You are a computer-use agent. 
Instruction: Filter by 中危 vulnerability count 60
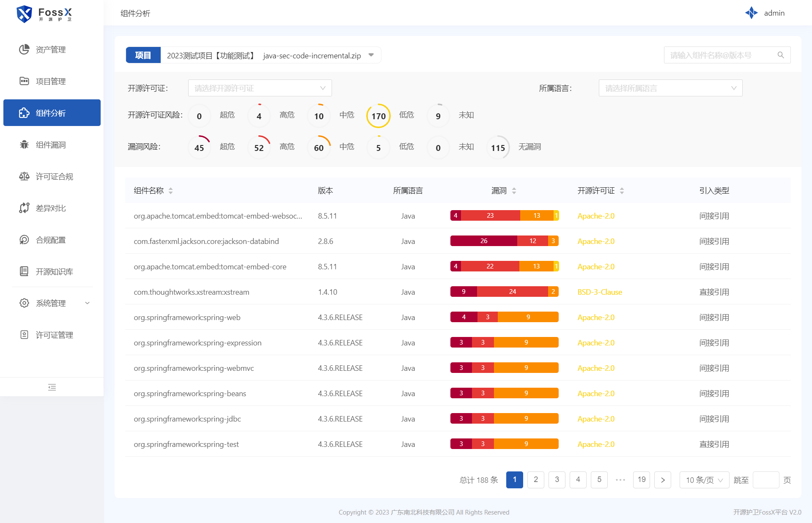tap(319, 147)
